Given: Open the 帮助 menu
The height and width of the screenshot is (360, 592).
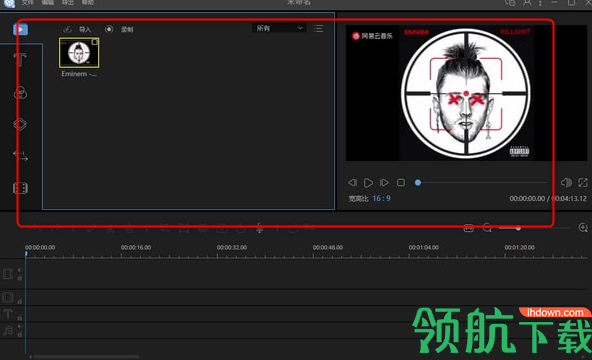Looking at the screenshot, I should (x=88, y=2).
